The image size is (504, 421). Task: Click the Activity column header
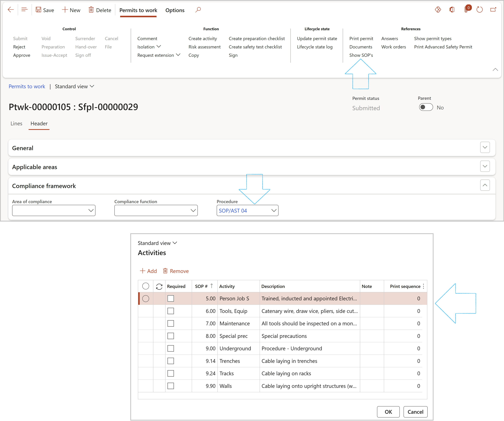(239, 286)
